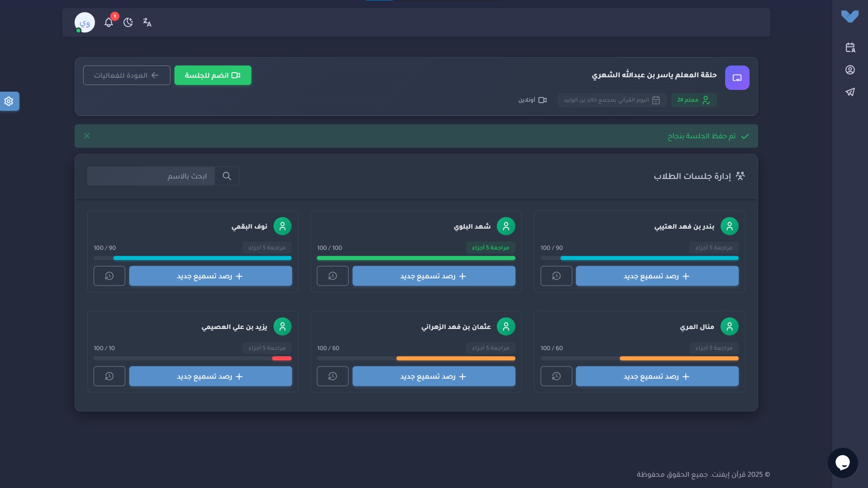Click the search magnifier icon
Image resolution: width=868 pixels, height=488 pixels.
point(227,176)
